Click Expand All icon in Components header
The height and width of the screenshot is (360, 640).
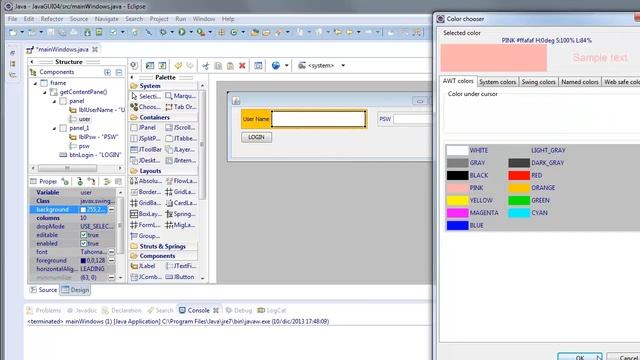point(107,72)
